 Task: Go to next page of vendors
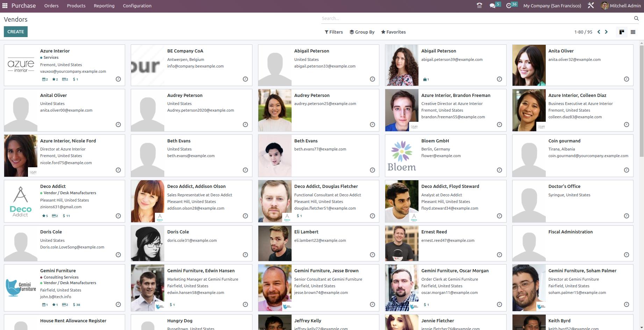(x=606, y=32)
